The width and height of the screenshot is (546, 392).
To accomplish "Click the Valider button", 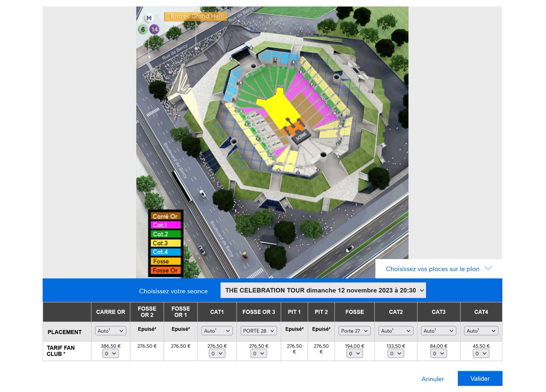I will (480, 378).
